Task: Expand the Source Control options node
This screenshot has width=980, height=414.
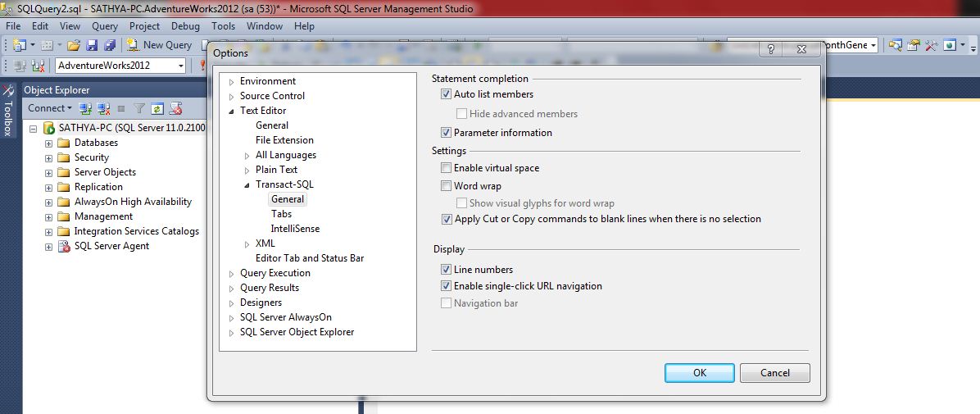Action: tap(231, 96)
